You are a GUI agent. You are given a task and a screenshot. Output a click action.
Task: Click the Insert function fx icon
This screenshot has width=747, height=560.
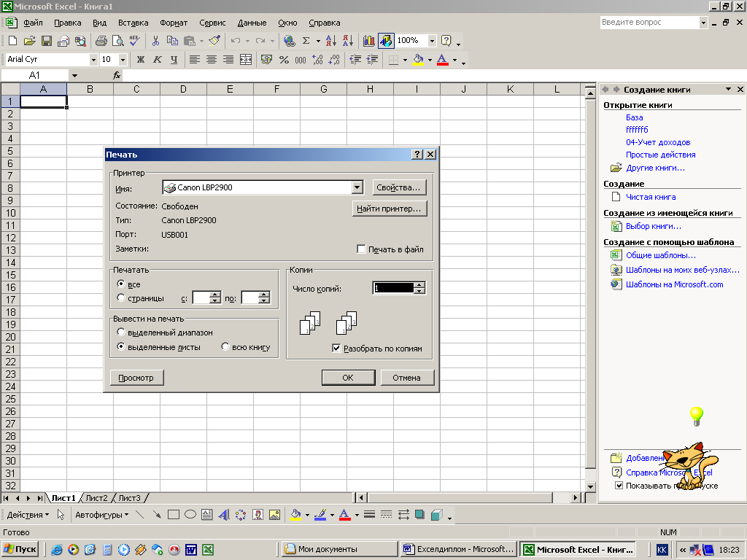click(x=117, y=75)
